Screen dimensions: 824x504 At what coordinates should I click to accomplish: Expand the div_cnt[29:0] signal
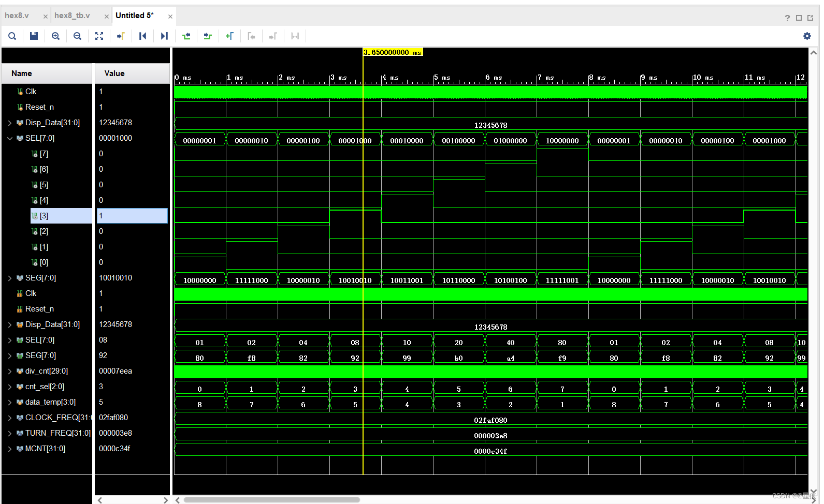(10, 371)
